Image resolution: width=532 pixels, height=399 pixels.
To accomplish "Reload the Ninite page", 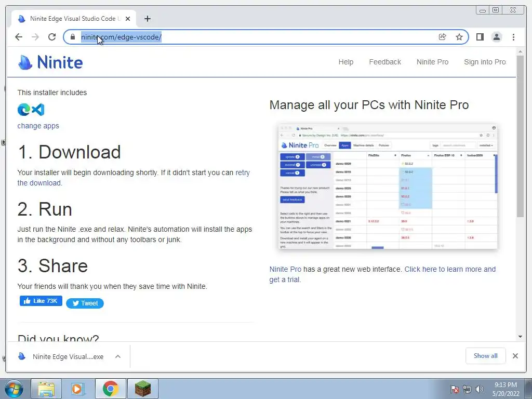I will pyautogui.click(x=52, y=37).
